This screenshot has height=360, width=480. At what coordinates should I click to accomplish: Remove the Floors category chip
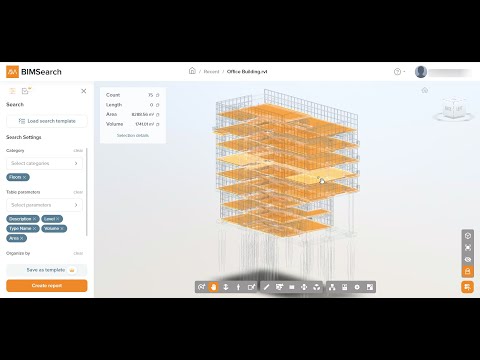point(24,177)
